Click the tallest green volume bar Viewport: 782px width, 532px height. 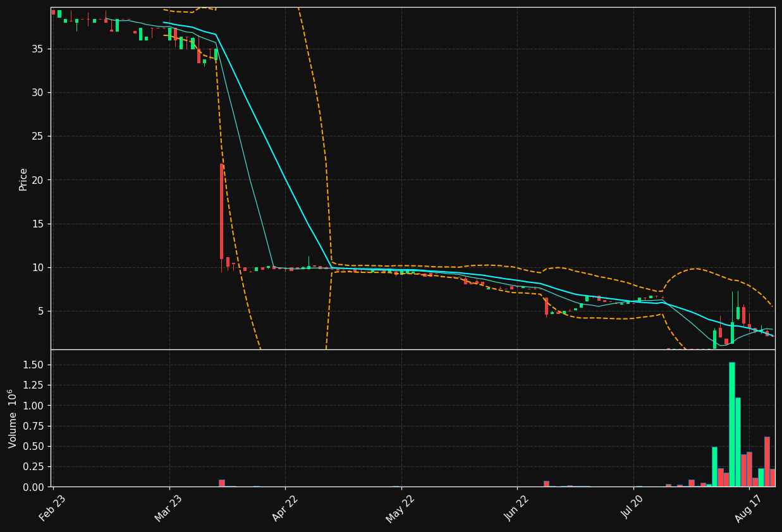tap(731, 424)
